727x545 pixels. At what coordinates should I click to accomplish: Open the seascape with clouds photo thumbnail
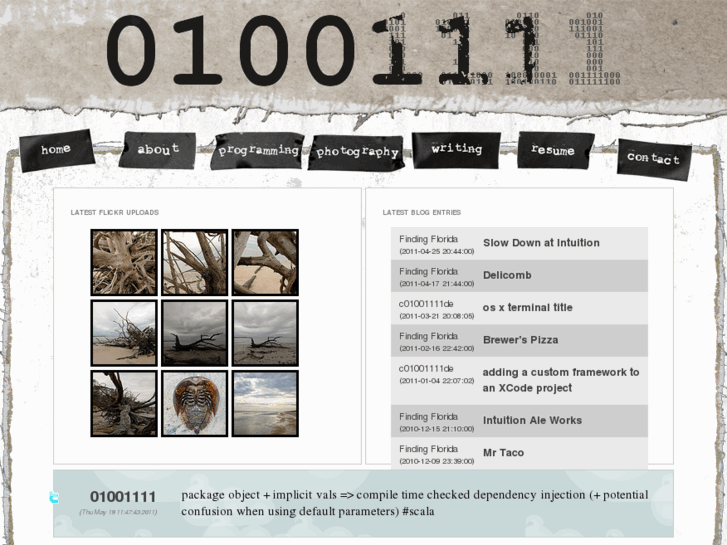265,404
